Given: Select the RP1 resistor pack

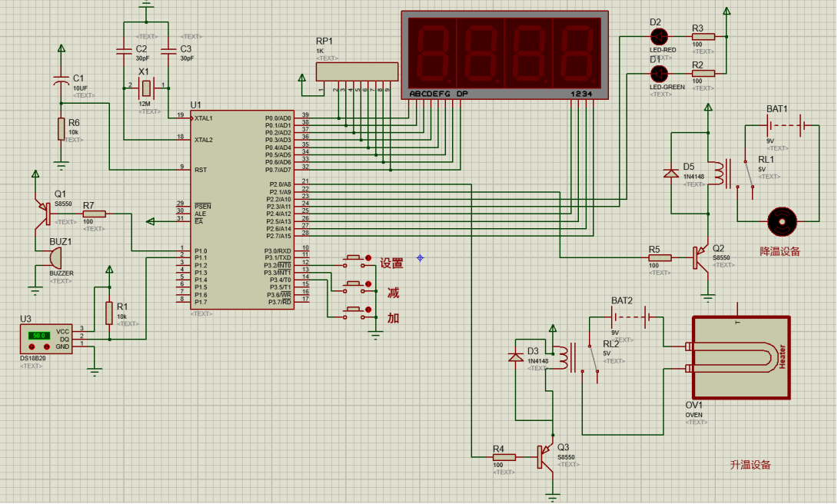Looking at the screenshot, I should [357, 71].
